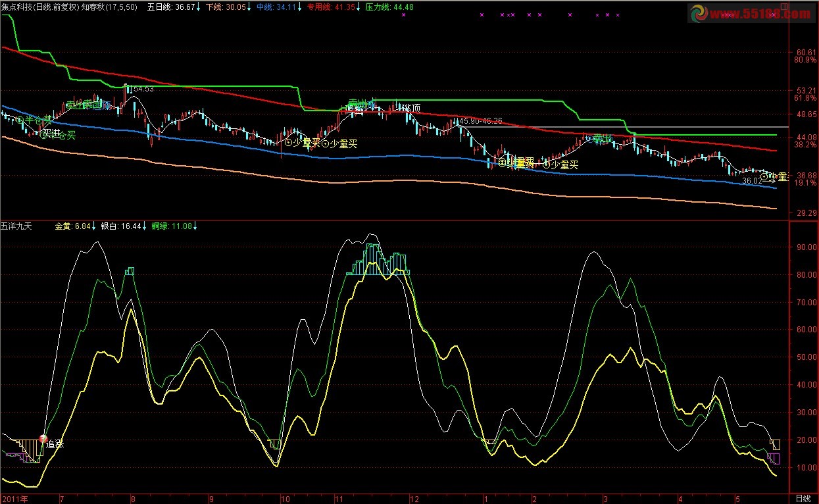Click the 日线 period button
The image size is (819, 504).
pyautogui.click(x=803, y=498)
